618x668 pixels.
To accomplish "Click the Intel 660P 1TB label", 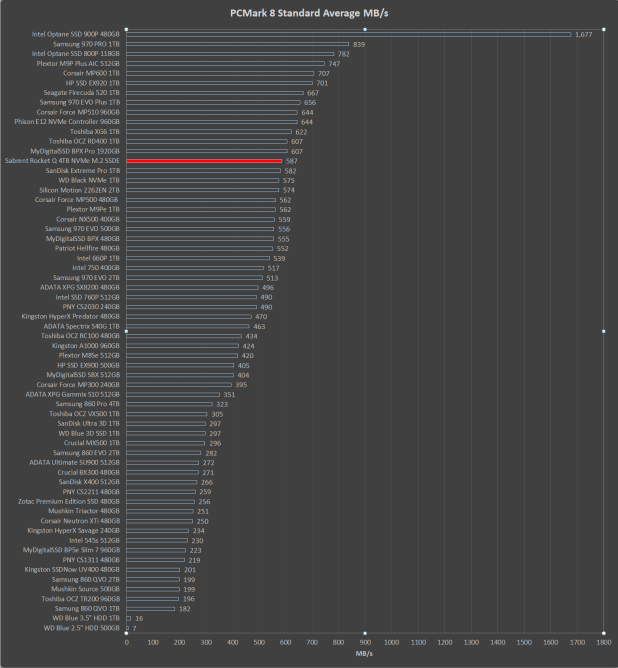I will 98,258.
